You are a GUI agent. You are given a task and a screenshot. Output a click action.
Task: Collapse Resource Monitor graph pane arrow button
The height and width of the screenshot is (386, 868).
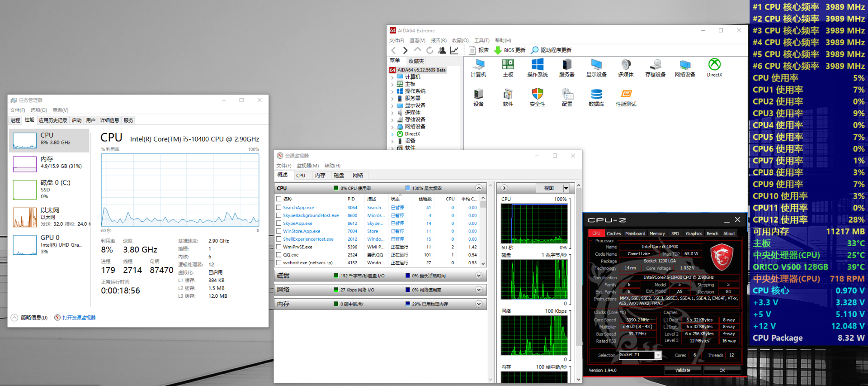tap(505, 188)
